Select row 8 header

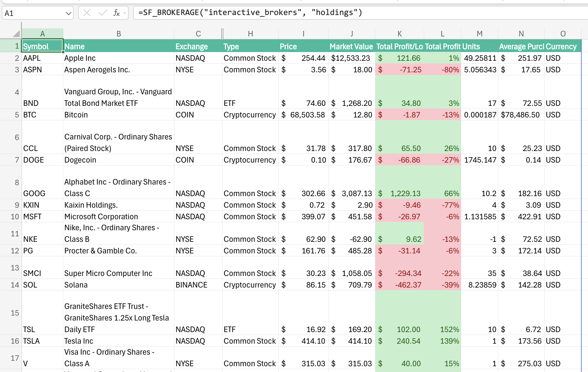point(11,182)
